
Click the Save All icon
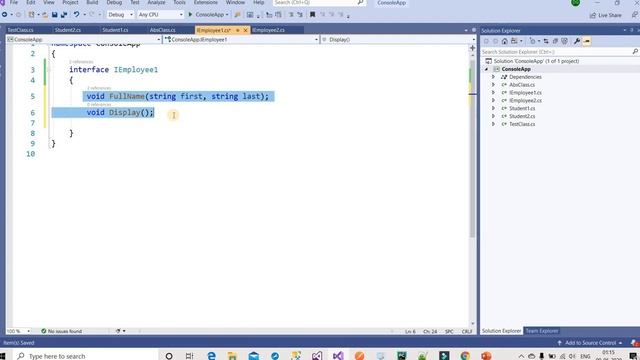coord(64,15)
